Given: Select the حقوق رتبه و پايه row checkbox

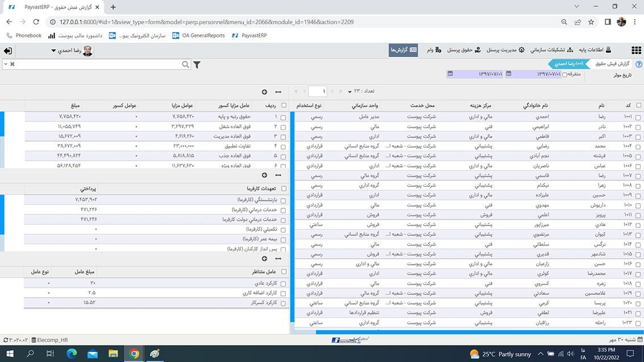Looking at the screenshot, I should (x=283, y=116).
